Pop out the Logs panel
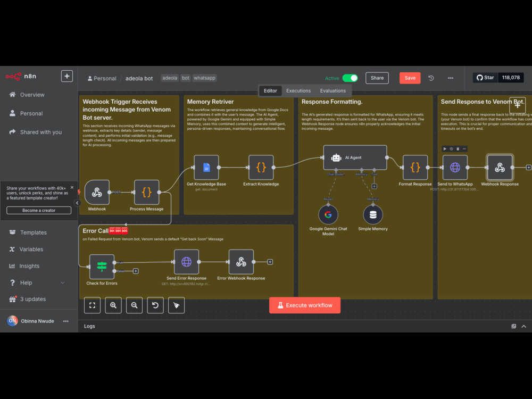 pyautogui.click(x=513, y=326)
